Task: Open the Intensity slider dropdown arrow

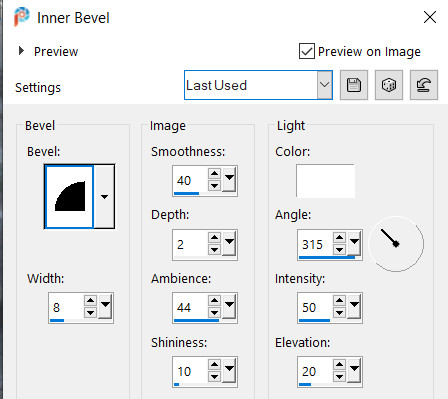Action: tap(354, 306)
